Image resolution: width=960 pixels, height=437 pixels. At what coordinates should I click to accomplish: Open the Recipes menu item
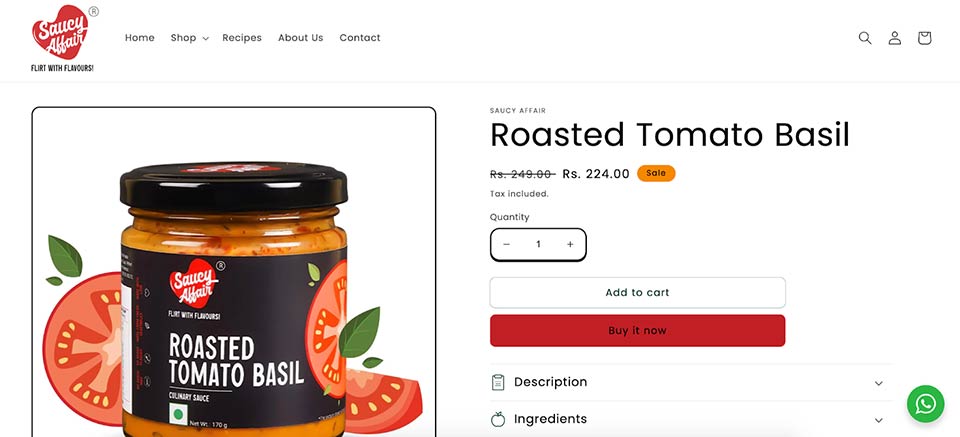click(x=242, y=38)
